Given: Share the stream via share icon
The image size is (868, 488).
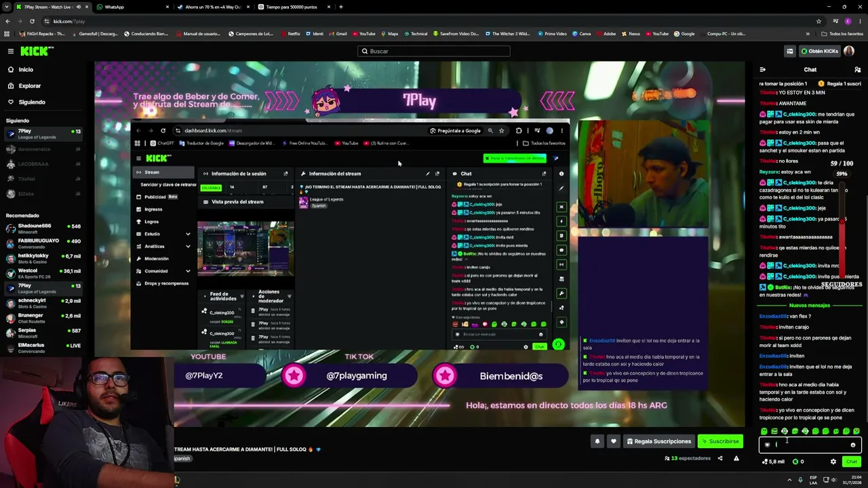Looking at the screenshot, I should 720,458.
